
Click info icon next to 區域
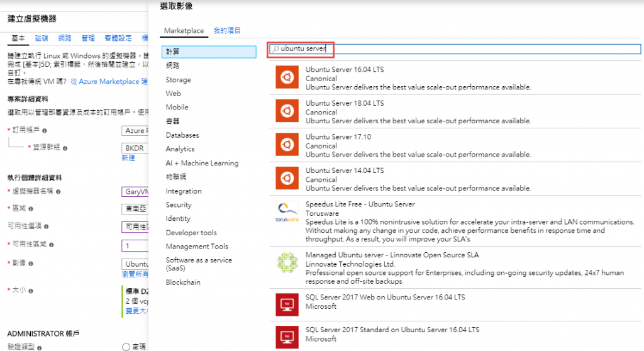31,209
